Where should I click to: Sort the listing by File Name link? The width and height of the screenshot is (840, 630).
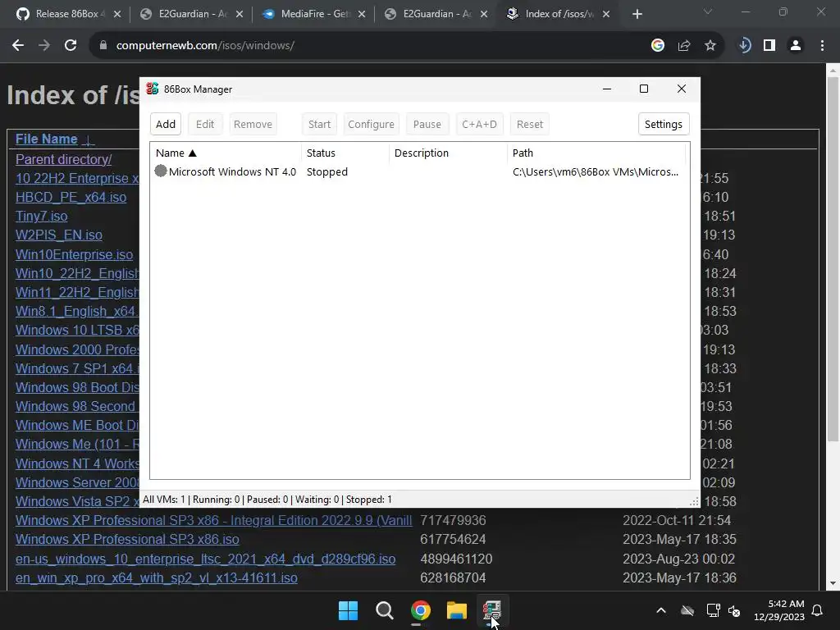47,139
